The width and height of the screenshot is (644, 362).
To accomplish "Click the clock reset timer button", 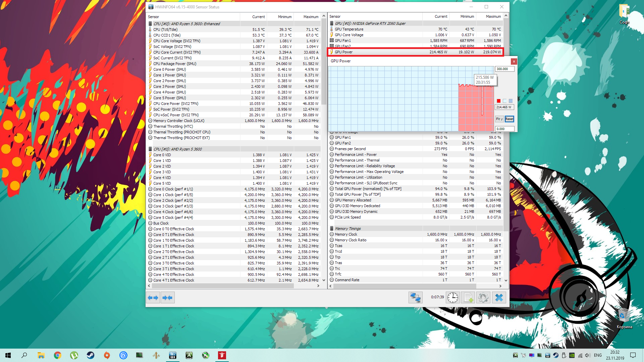I will (x=452, y=297).
